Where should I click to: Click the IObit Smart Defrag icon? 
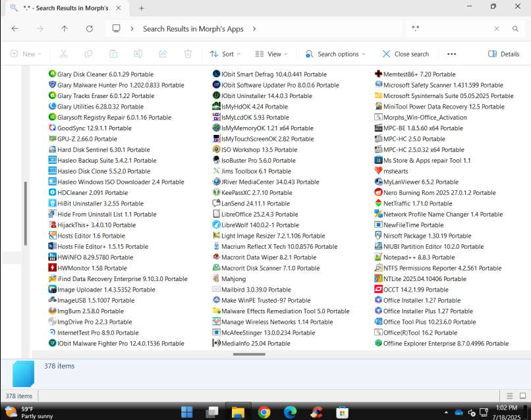click(x=216, y=74)
